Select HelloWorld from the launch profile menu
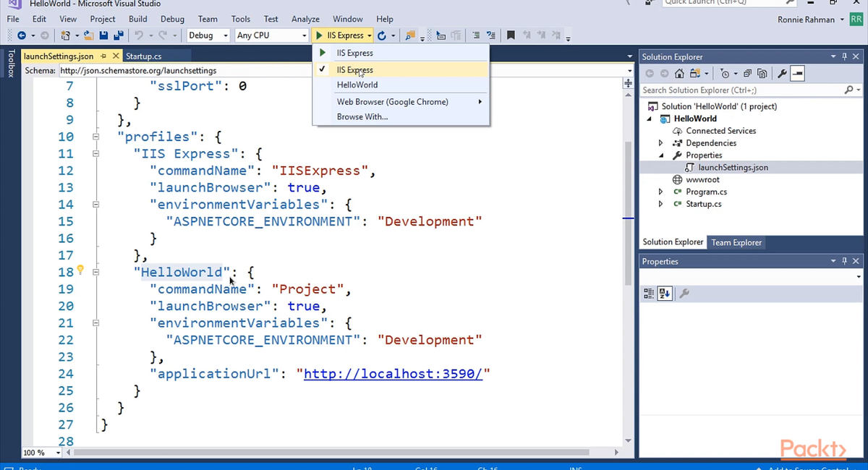The width and height of the screenshot is (868, 470). 357,85
